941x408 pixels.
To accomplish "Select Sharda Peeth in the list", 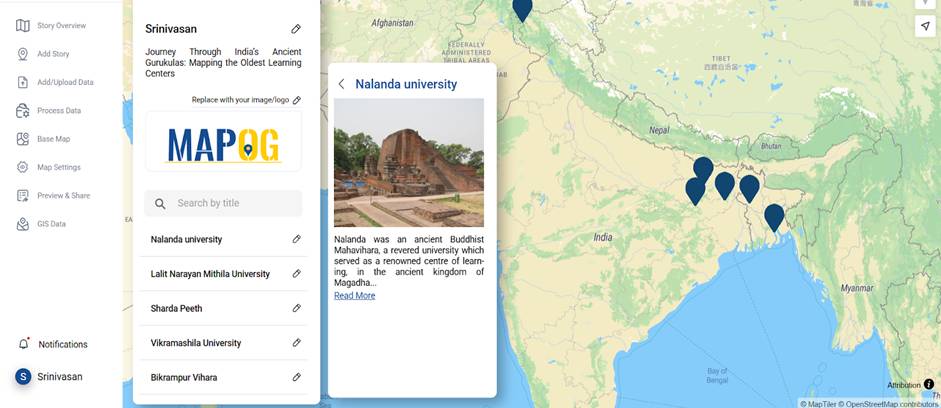I will [x=176, y=308].
